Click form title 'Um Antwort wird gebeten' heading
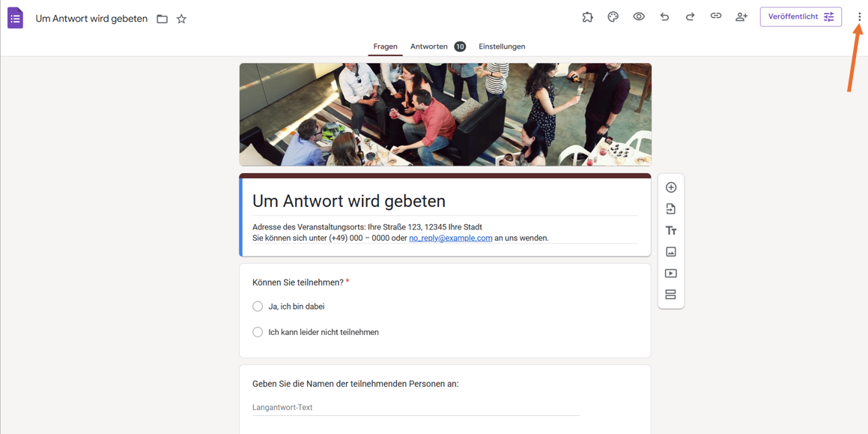Viewport: 868px width, 434px height. click(x=349, y=201)
